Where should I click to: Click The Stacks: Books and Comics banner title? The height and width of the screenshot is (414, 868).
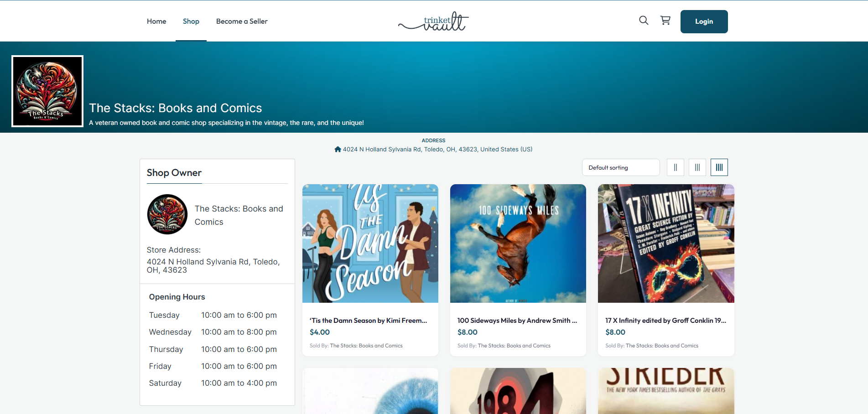tap(176, 108)
